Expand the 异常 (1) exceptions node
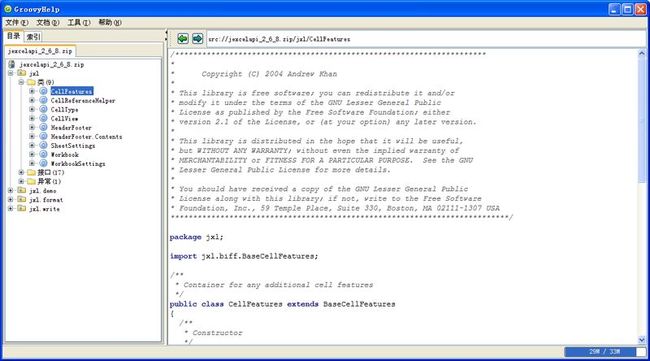650x361 pixels. pos(21,181)
